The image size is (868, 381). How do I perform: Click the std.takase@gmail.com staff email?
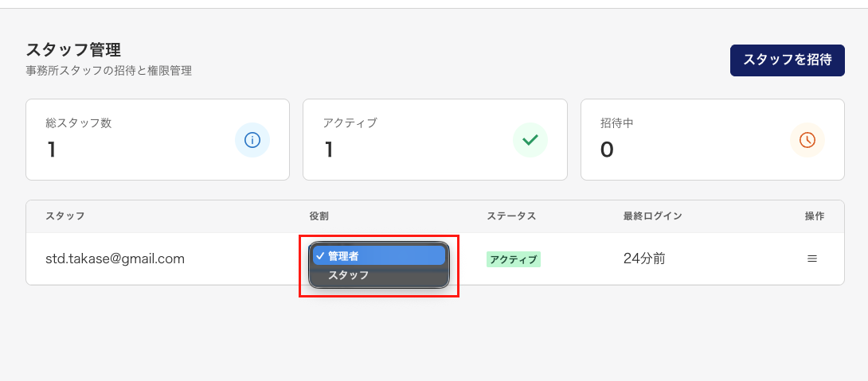tap(115, 259)
